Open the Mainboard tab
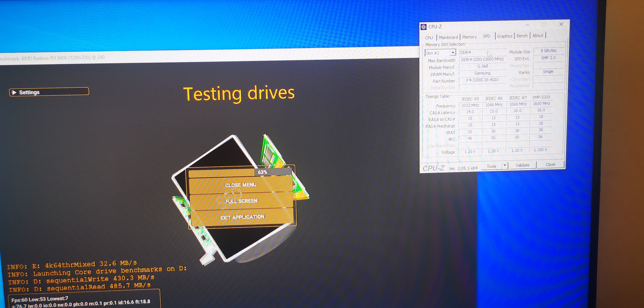 pyautogui.click(x=448, y=37)
